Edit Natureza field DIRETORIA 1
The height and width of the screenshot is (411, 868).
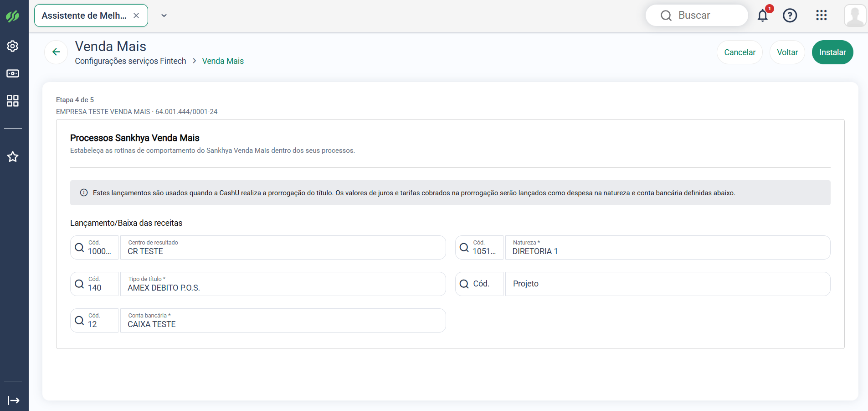668,247
